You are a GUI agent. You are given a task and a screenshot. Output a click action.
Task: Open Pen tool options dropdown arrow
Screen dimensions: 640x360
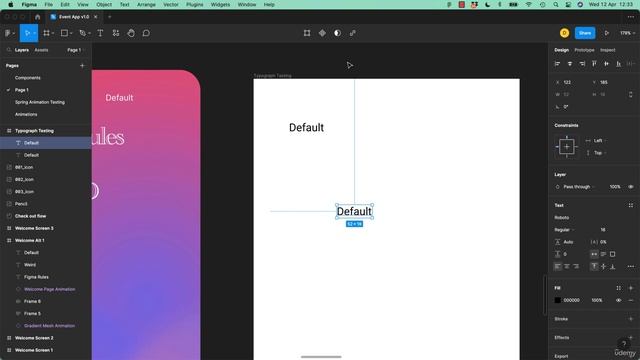89,33
